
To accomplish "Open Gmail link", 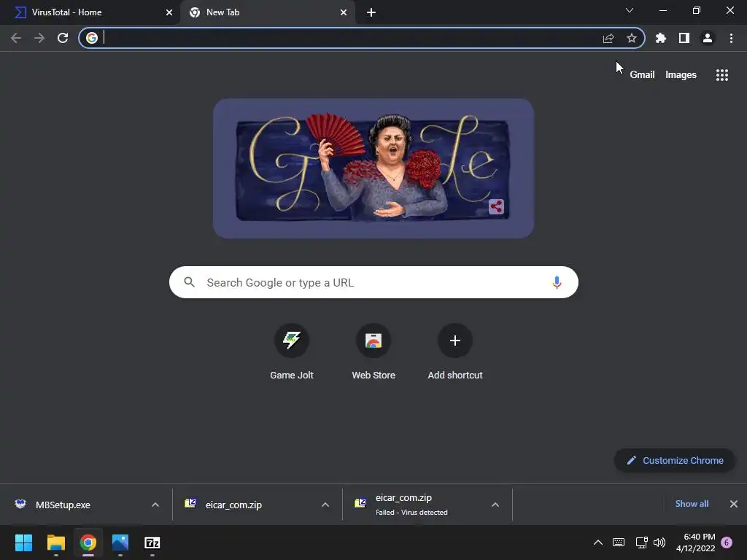I will [x=642, y=75].
